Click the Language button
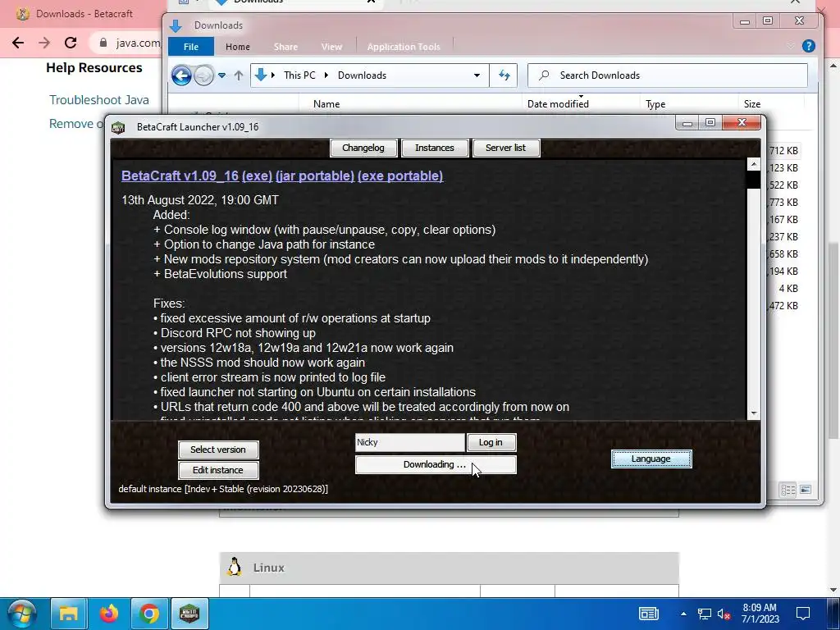 coord(651,459)
